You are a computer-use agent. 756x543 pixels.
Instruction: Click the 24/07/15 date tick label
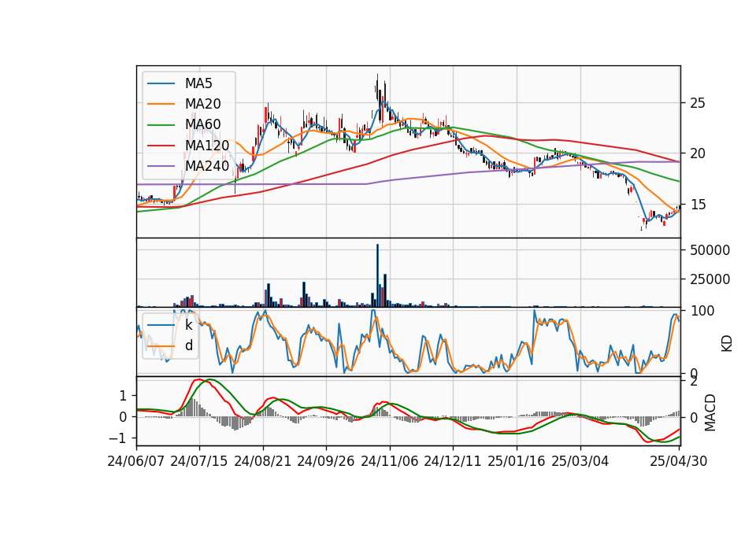199,461
